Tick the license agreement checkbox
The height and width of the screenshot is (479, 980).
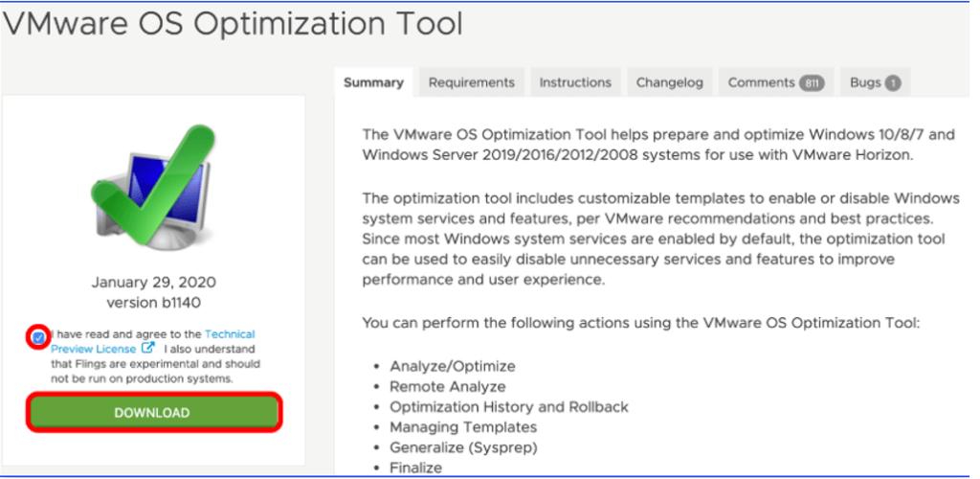38,337
